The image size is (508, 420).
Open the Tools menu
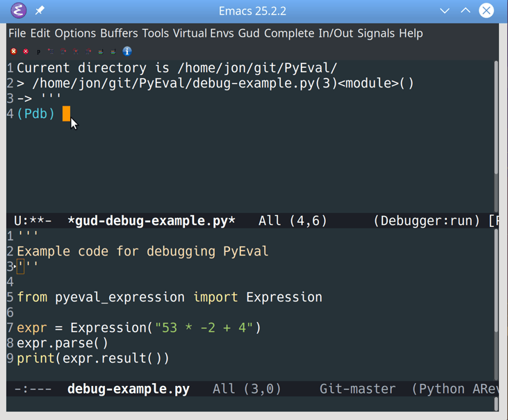pos(156,33)
